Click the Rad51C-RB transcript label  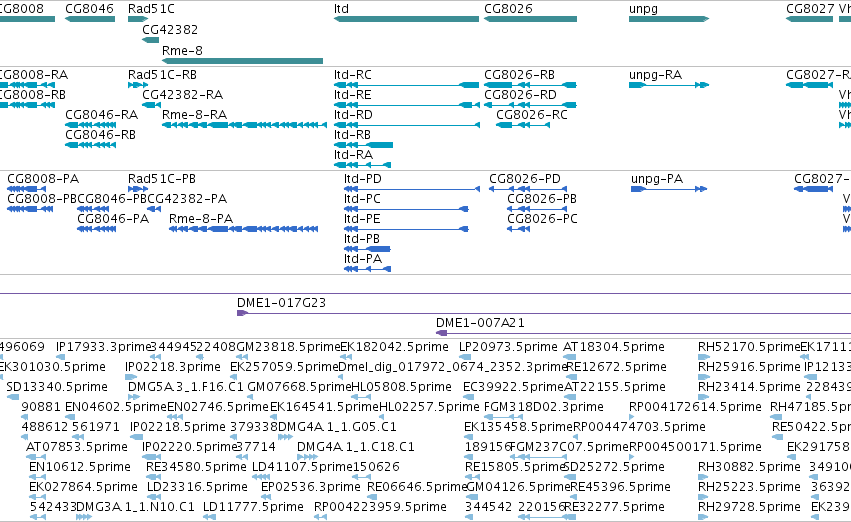pyautogui.click(x=162, y=75)
